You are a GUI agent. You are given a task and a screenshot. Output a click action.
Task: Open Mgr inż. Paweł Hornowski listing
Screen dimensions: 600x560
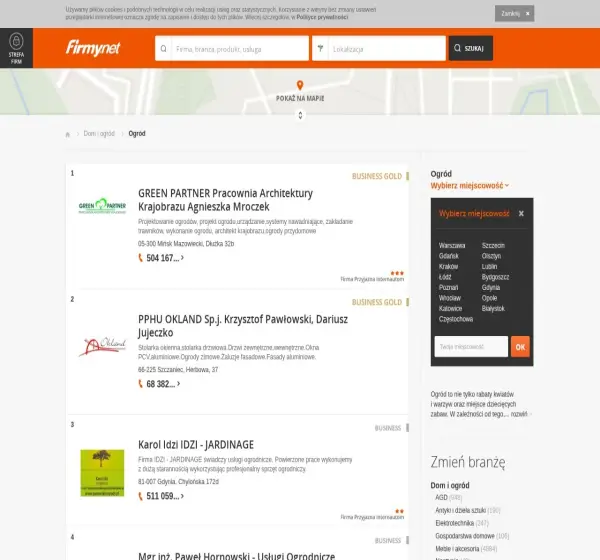point(236,556)
